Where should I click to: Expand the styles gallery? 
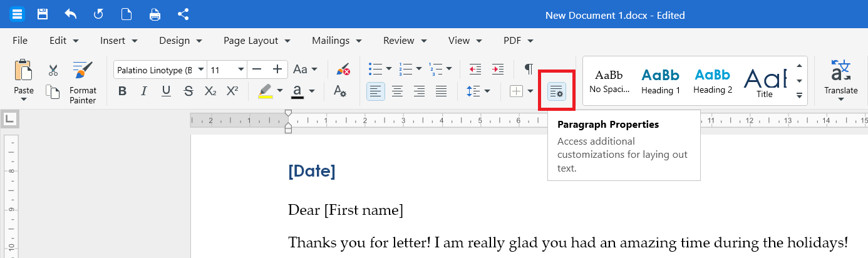tap(799, 95)
